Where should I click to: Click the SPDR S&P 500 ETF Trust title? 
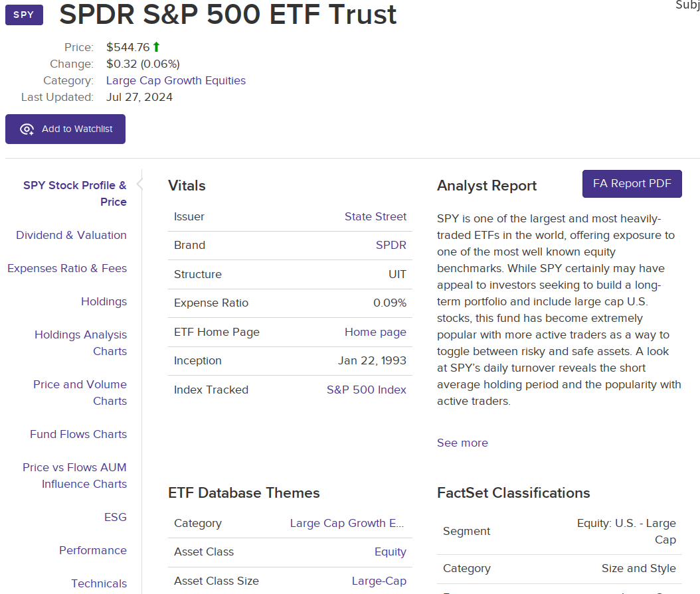click(x=228, y=15)
